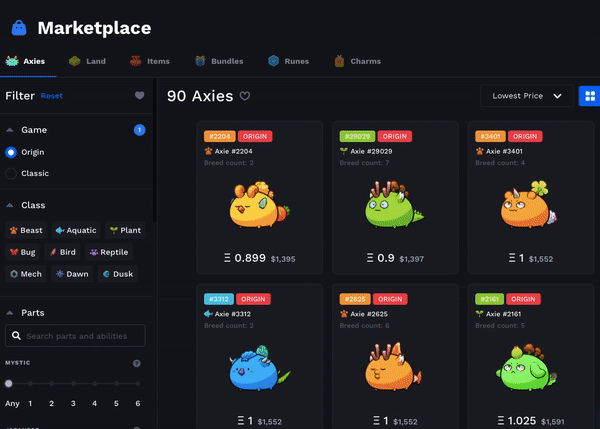Go to the Bundles tab
The width and height of the screenshot is (600, 429).
(x=218, y=61)
